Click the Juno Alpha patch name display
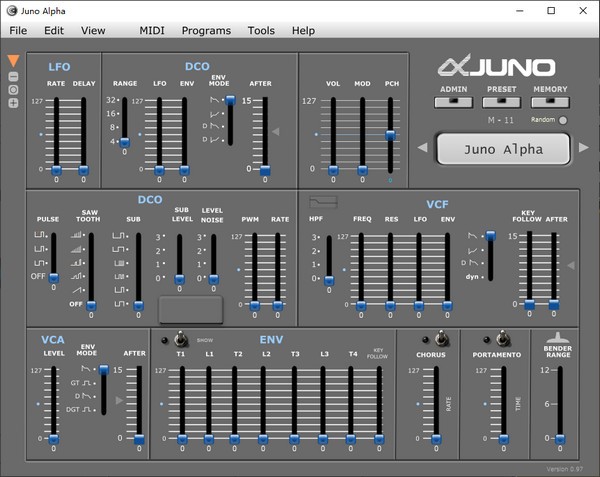This screenshot has width=600, height=477. [x=503, y=149]
